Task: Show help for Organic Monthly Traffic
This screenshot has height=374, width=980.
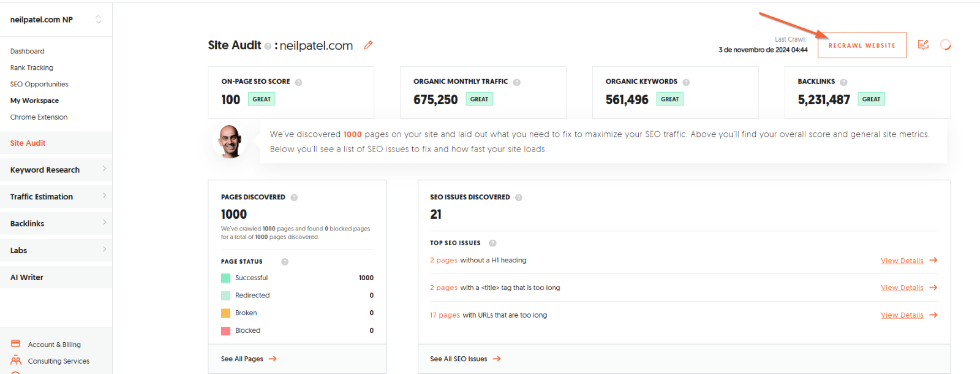Action: (516, 82)
